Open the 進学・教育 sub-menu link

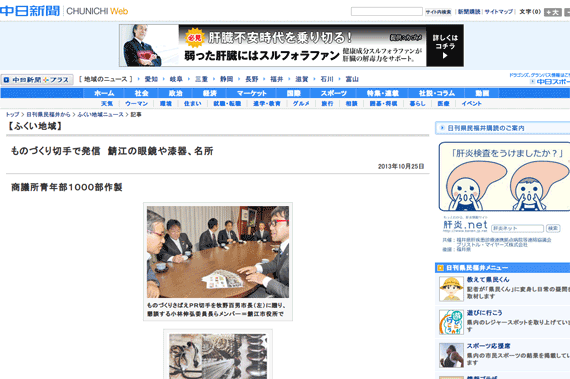[267, 104]
